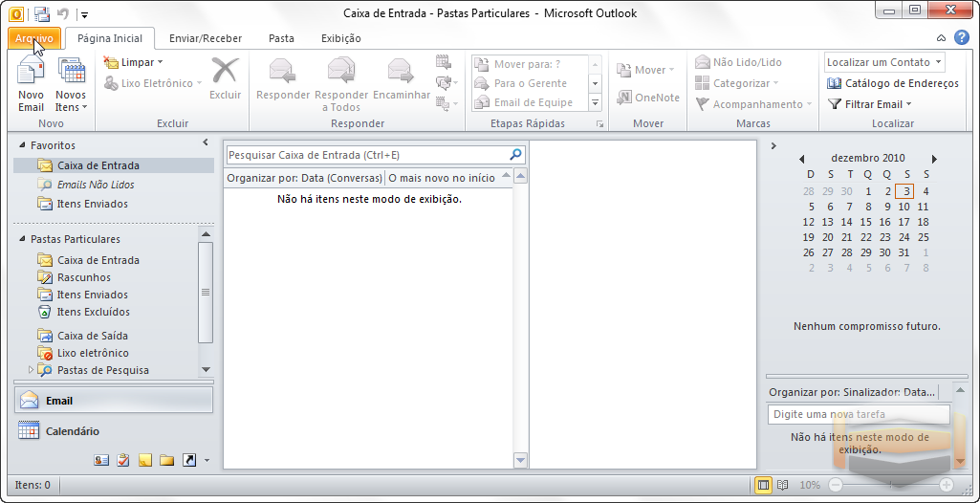This screenshot has height=503, width=980.
Task: Toggle Não Lido/Lido status
Action: click(738, 62)
